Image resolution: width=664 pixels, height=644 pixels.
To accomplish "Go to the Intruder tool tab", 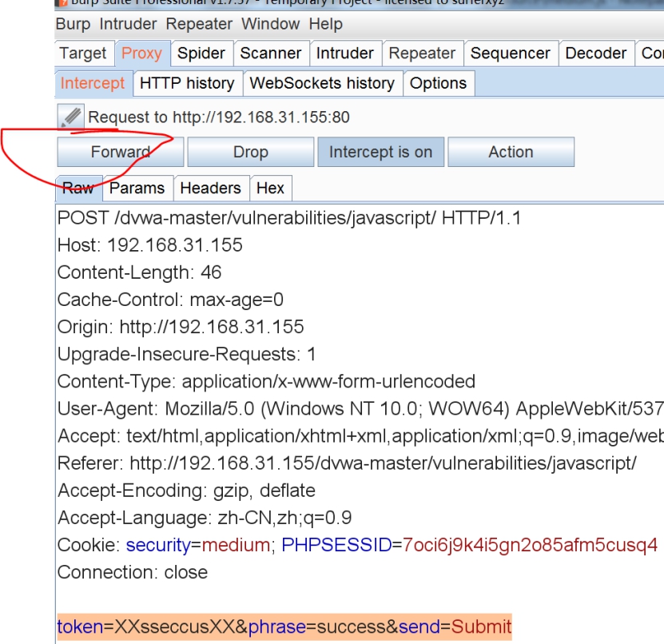I will click(x=345, y=54).
